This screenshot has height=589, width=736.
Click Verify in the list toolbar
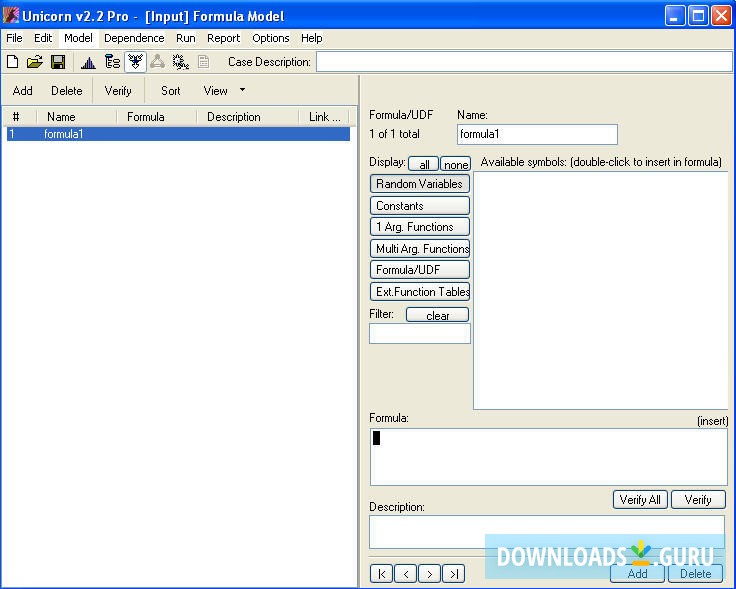[x=118, y=91]
